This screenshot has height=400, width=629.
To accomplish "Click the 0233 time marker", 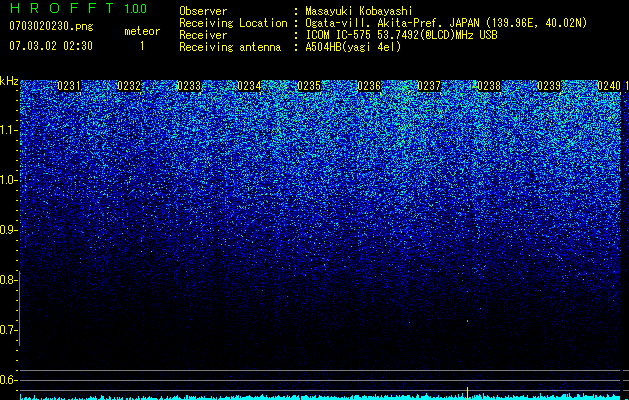I will click(189, 86).
